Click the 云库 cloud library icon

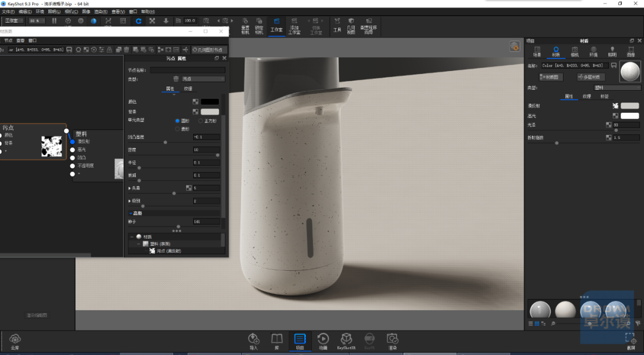coord(15,341)
